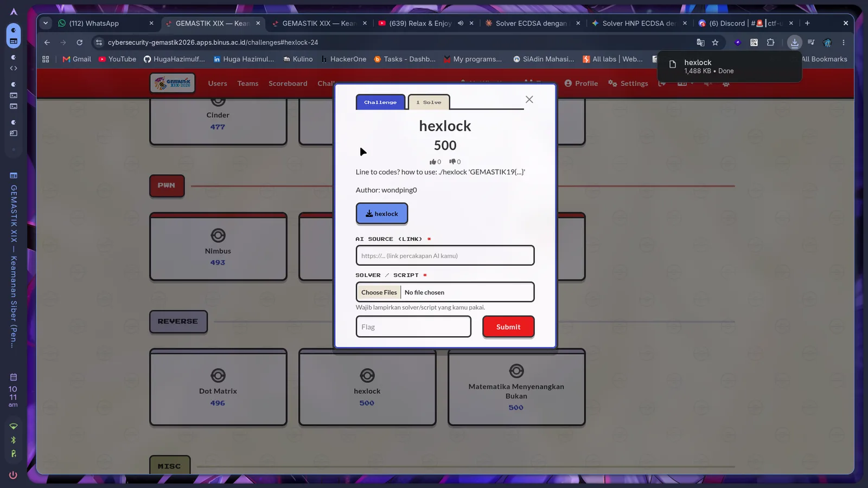Close the hexlock challenge dialog
The height and width of the screenshot is (488, 868).
pyautogui.click(x=529, y=99)
